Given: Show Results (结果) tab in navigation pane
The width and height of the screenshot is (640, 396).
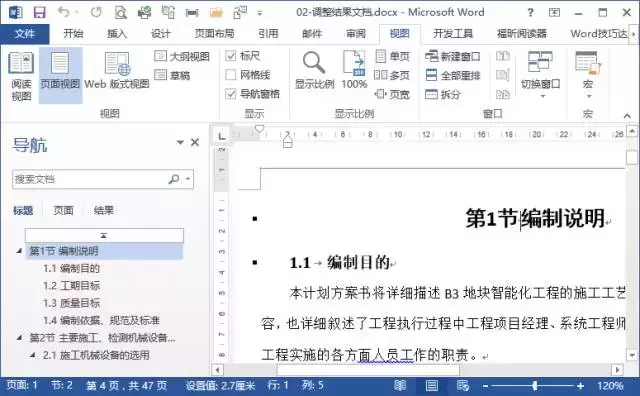Looking at the screenshot, I should 104,210.
